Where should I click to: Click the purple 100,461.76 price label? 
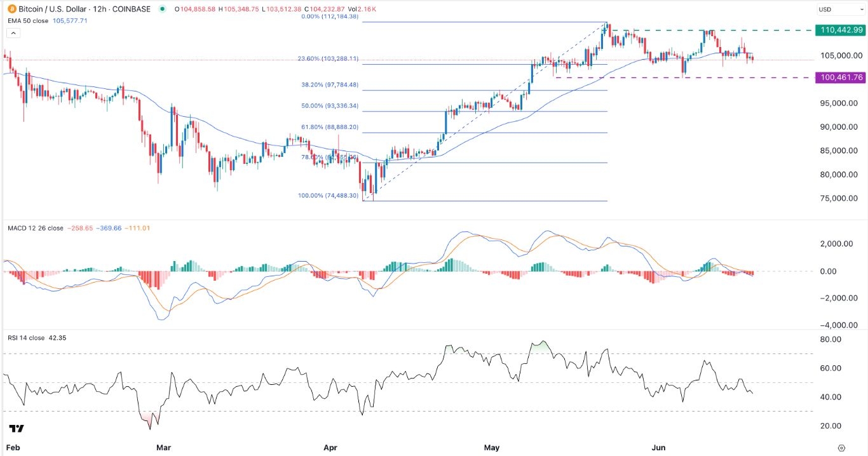pyautogui.click(x=841, y=77)
